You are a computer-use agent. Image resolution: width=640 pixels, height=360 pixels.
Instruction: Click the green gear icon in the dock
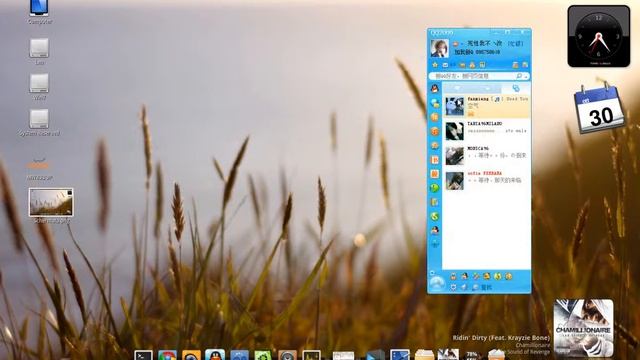coord(263,355)
